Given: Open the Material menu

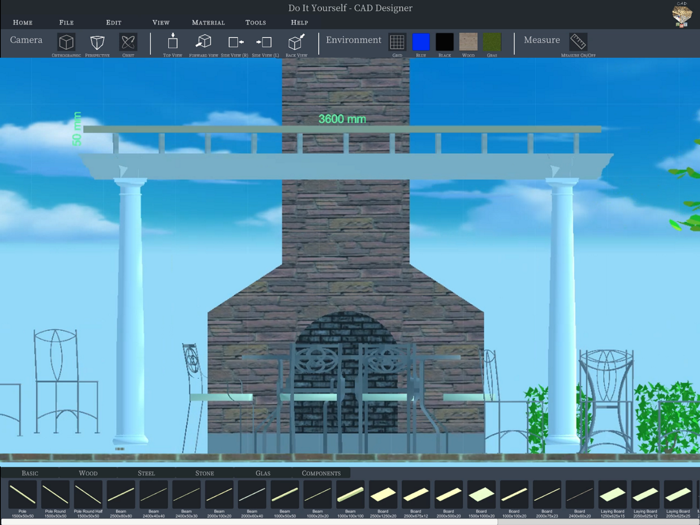Looking at the screenshot, I should tap(208, 22).
